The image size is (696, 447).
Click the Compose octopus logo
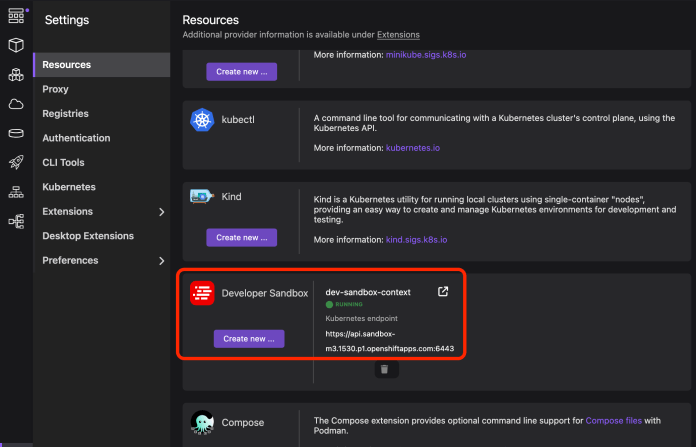[202, 422]
